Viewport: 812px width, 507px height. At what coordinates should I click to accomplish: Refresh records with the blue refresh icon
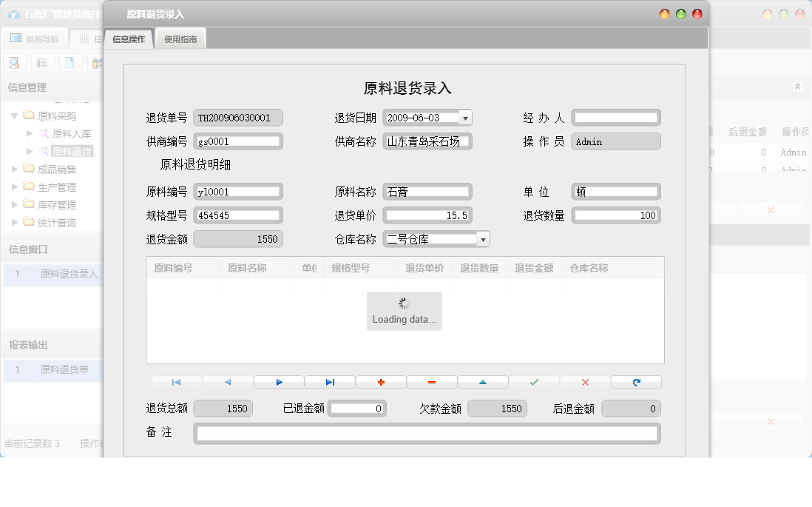pos(637,382)
